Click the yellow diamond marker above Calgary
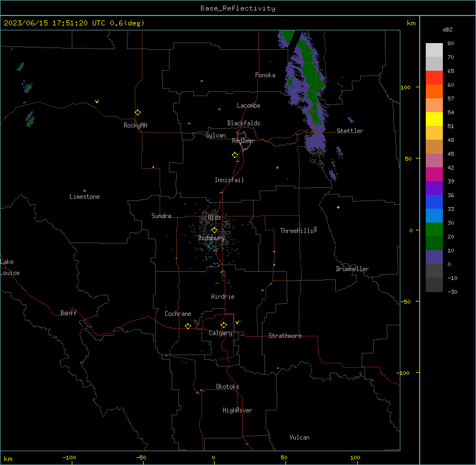 [224, 325]
